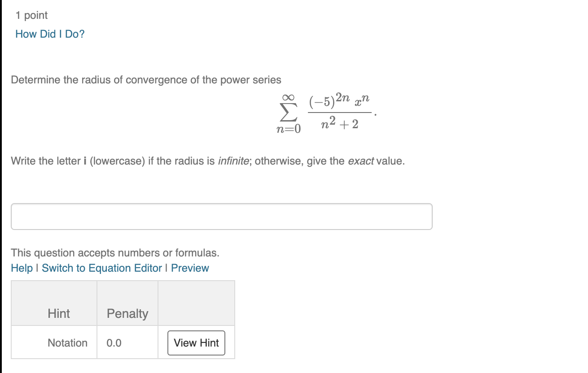This screenshot has width=588, height=373.
Task: Click the bold letter i in instructions
Action: (85, 161)
